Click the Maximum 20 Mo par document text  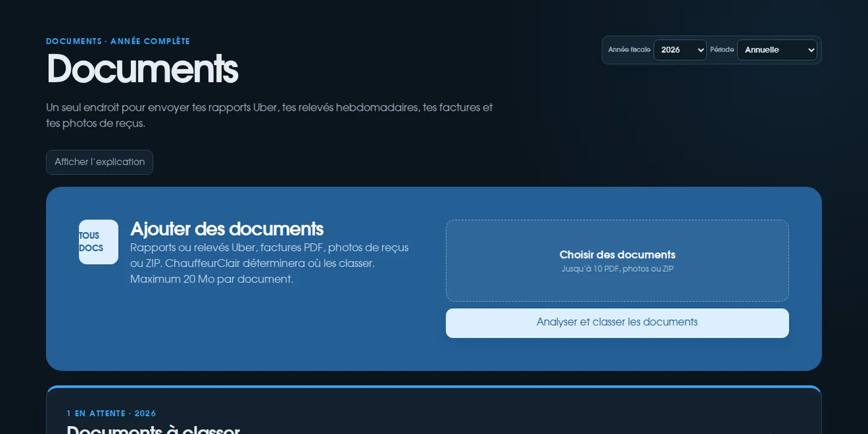212,280
